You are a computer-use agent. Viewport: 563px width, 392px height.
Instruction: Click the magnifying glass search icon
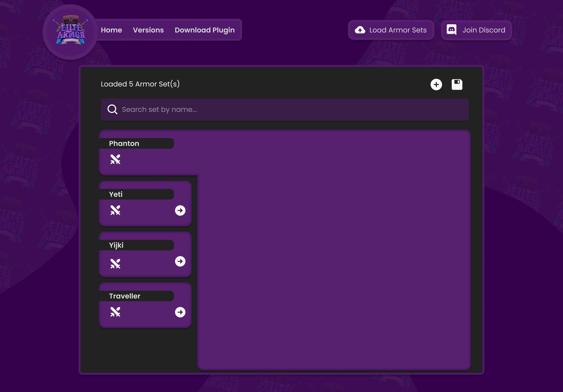113,109
